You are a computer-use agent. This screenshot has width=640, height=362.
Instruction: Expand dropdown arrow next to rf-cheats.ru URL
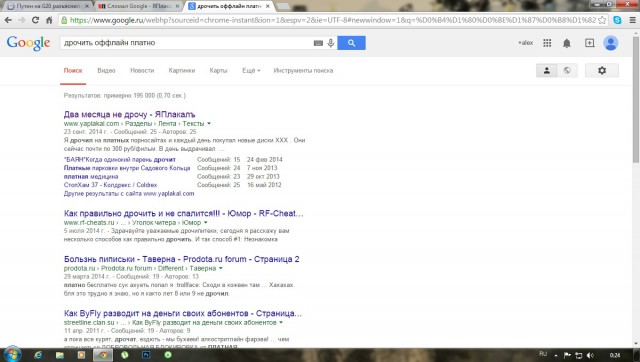206,222
